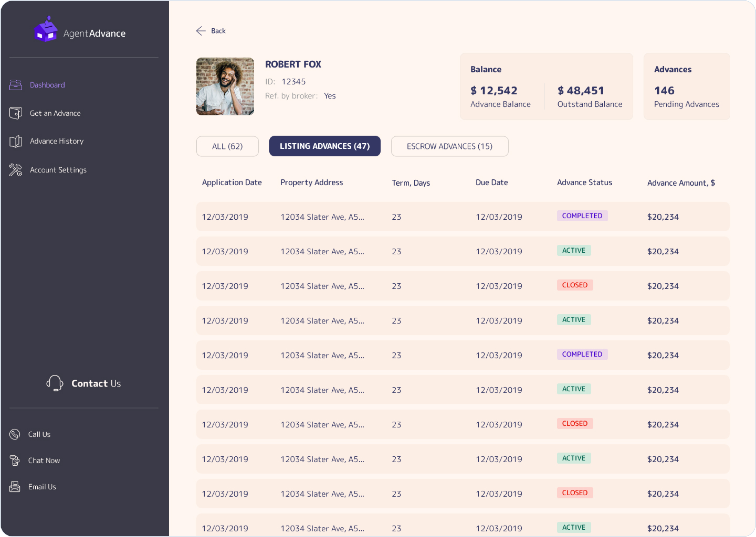Click the Dashboard folder icon
The image size is (756, 537).
15,85
